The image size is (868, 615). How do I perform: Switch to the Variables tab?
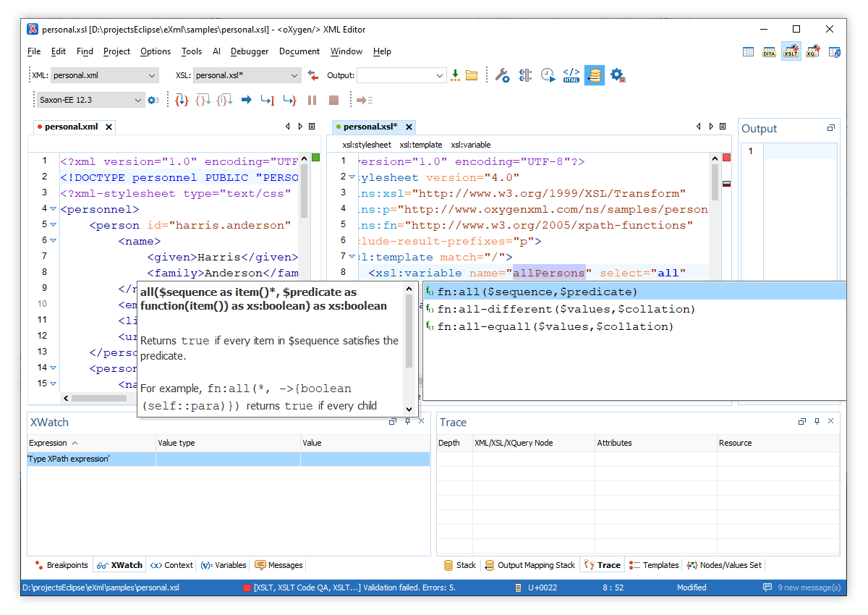[224, 565]
